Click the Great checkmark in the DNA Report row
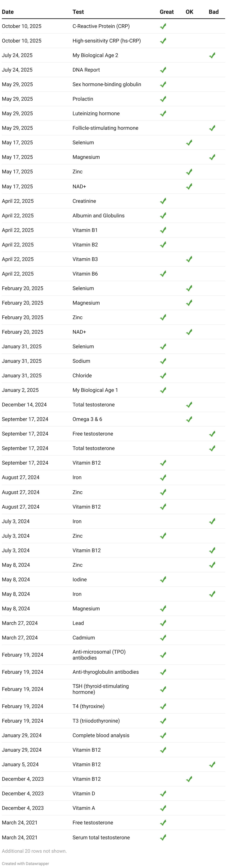Image resolution: width=227 pixels, height=868 pixels. click(163, 70)
